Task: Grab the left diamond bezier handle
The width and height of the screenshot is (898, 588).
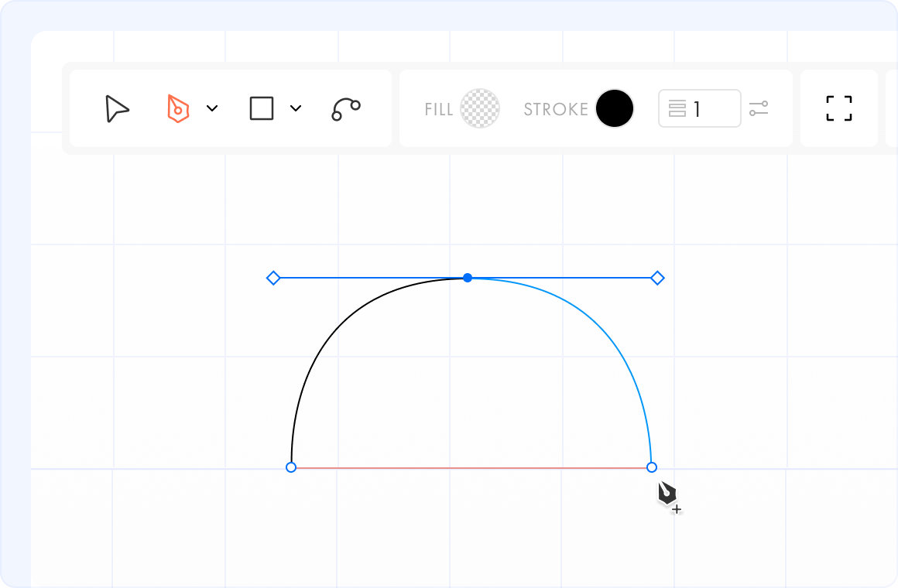Action: point(272,277)
